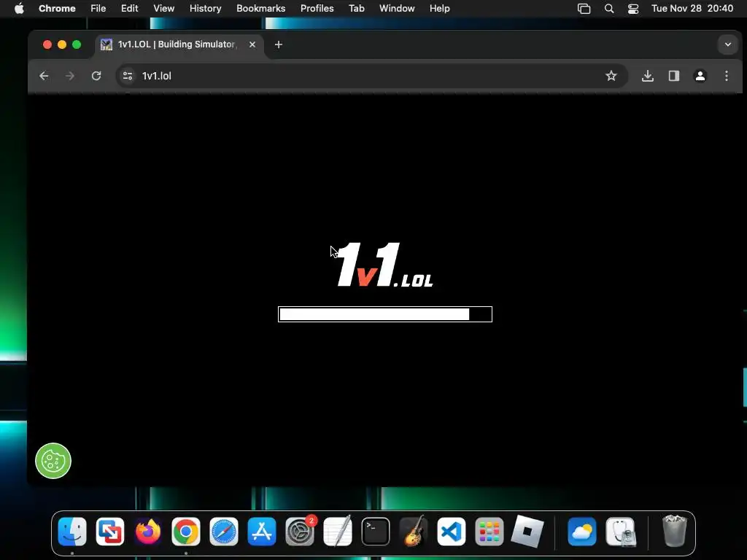Screen dimensions: 747x560
Task: Open VMware Fusion from the Dock
Action: tap(110, 532)
